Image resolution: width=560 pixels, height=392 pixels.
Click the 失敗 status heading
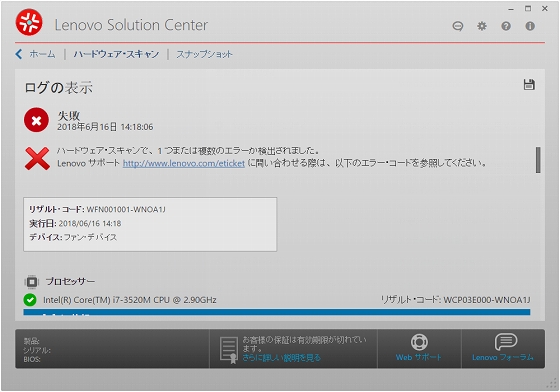[x=69, y=115]
